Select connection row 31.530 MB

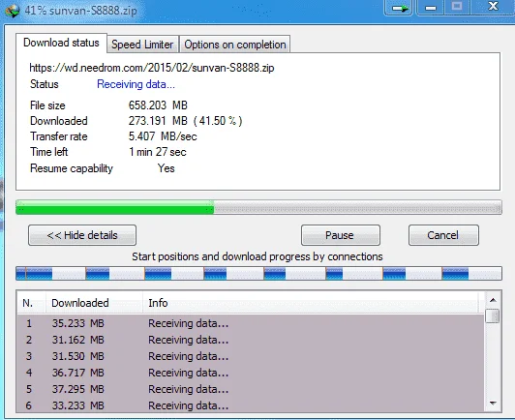click(251, 356)
